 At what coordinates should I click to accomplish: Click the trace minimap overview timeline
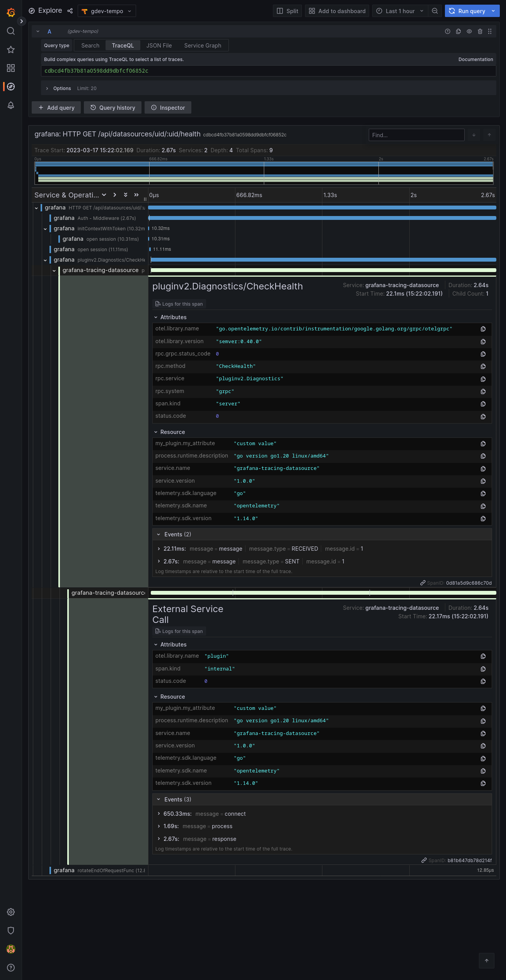[264, 173]
